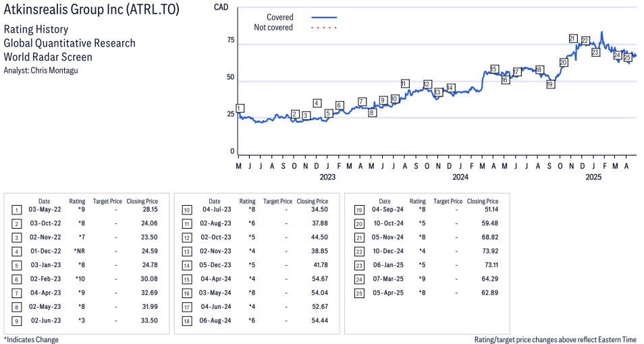Click the Eastern Time footnote text
Viewport: 644px width, 344px height.
coord(556,339)
